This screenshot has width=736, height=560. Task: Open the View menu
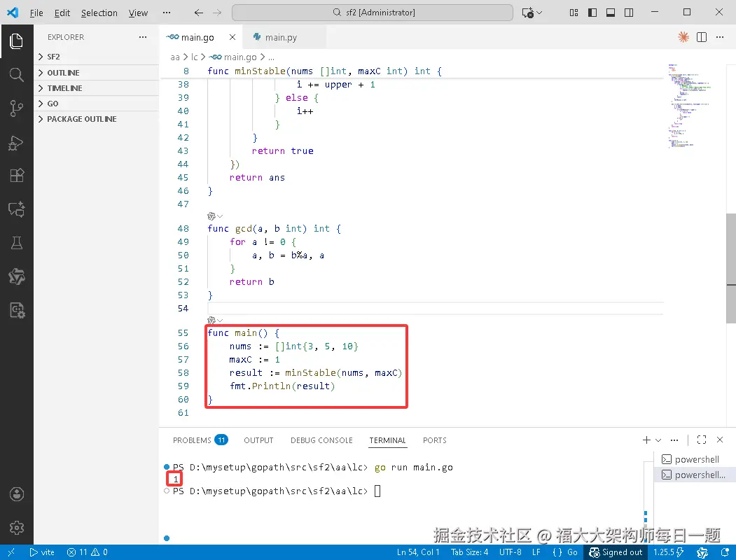[138, 13]
